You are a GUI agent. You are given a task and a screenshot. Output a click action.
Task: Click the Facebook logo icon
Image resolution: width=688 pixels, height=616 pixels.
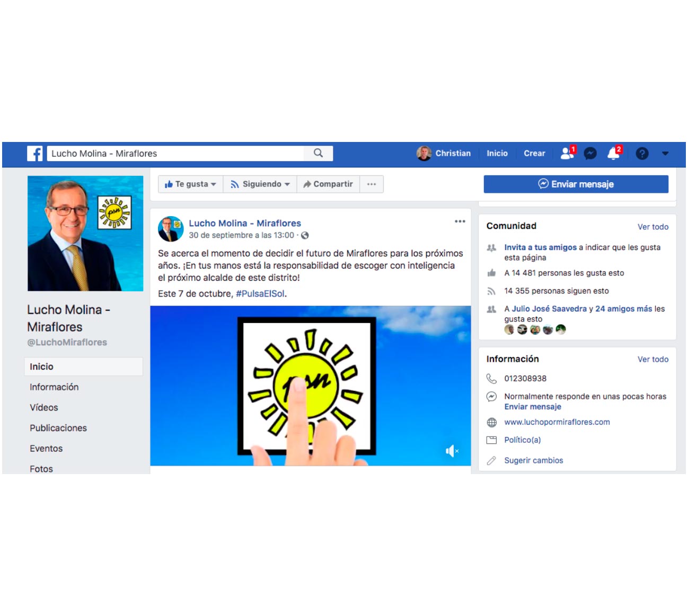pos(35,154)
